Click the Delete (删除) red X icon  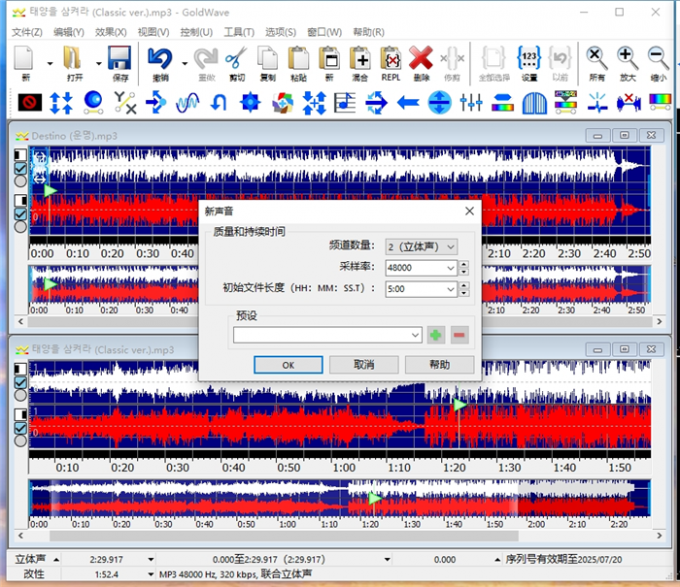421,59
